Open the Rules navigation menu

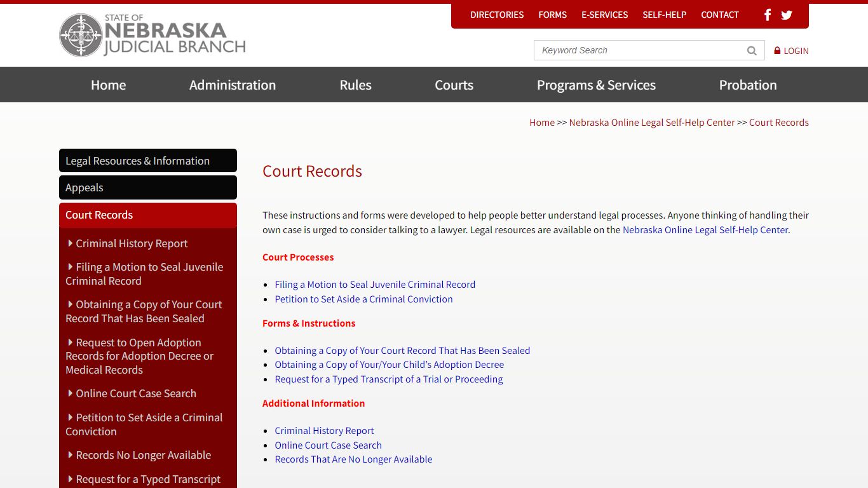355,85
